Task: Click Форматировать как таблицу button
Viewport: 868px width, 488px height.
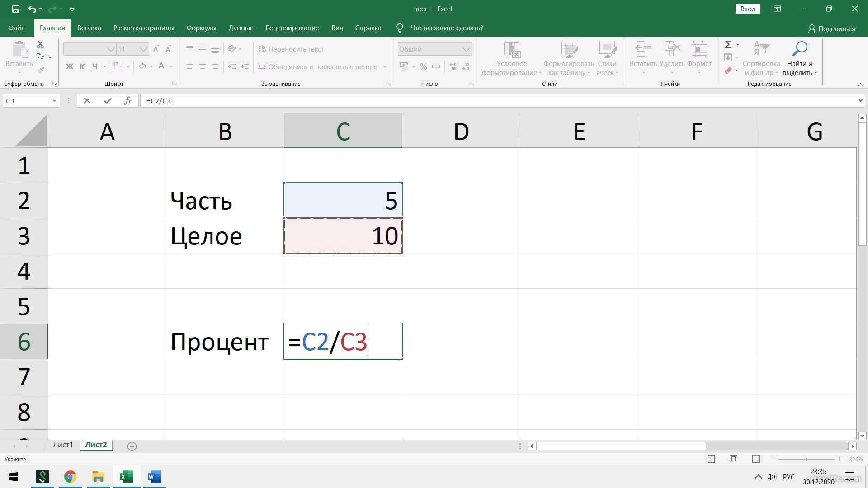Action: coord(569,59)
